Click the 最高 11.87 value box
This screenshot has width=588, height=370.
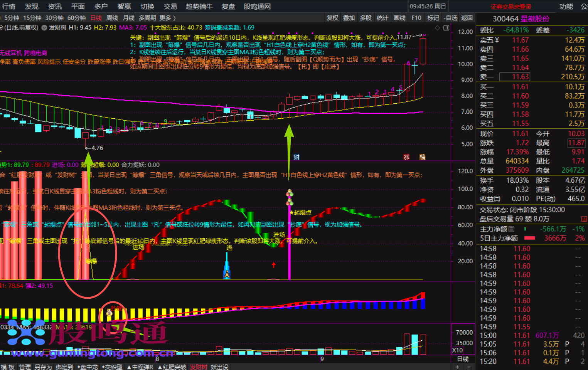click(576, 143)
